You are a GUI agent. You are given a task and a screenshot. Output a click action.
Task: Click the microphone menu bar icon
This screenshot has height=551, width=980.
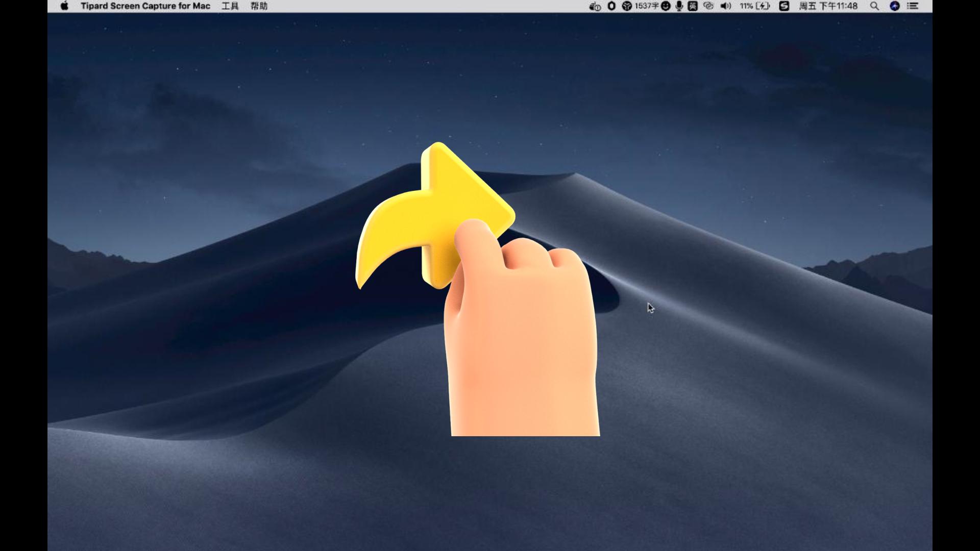pos(679,6)
